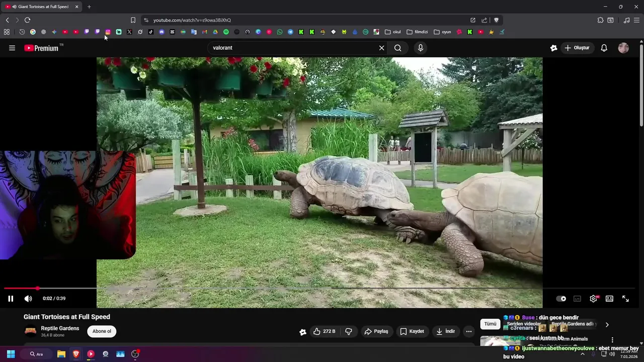Click the Oluştur create button
This screenshot has width=644, height=362.
point(577,48)
